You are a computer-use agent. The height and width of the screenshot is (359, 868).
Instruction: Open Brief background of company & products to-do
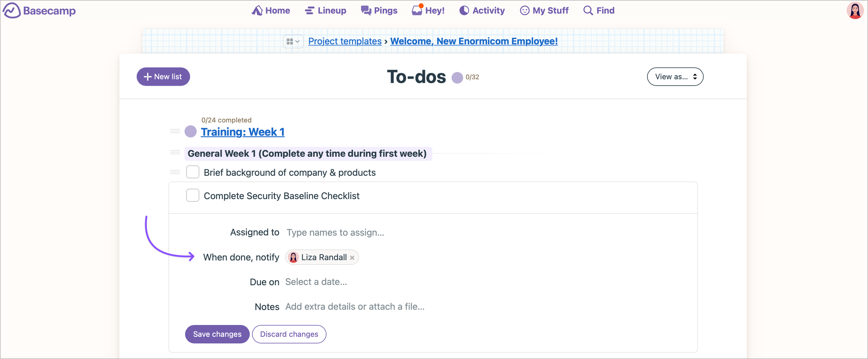[290, 172]
